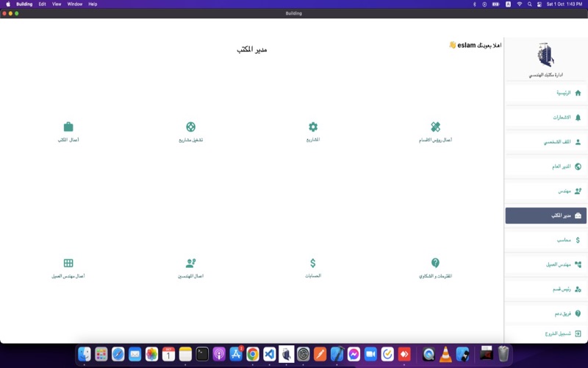Launch Safari from the dock
The image size is (588, 368).
(118, 354)
